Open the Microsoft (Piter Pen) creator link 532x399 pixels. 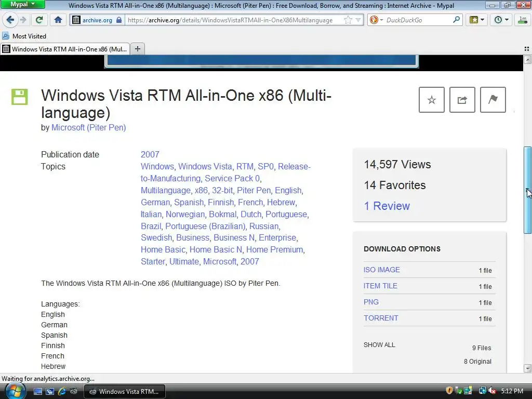click(88, 128)
